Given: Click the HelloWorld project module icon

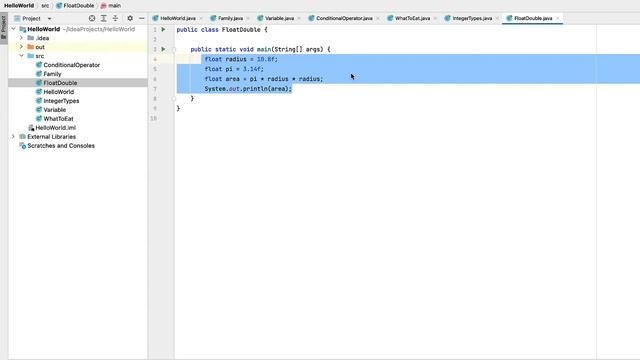Looking at the screenshot, I should 22,29.
